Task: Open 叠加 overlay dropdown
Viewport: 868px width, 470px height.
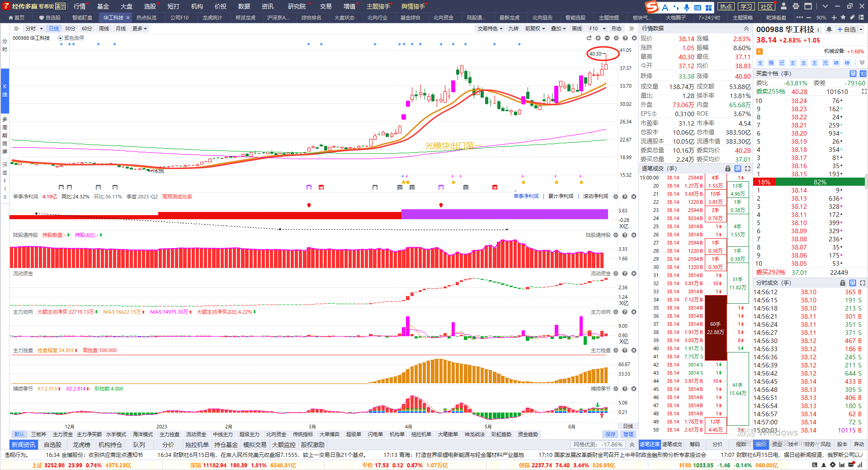Action: [x=558, y=28]
